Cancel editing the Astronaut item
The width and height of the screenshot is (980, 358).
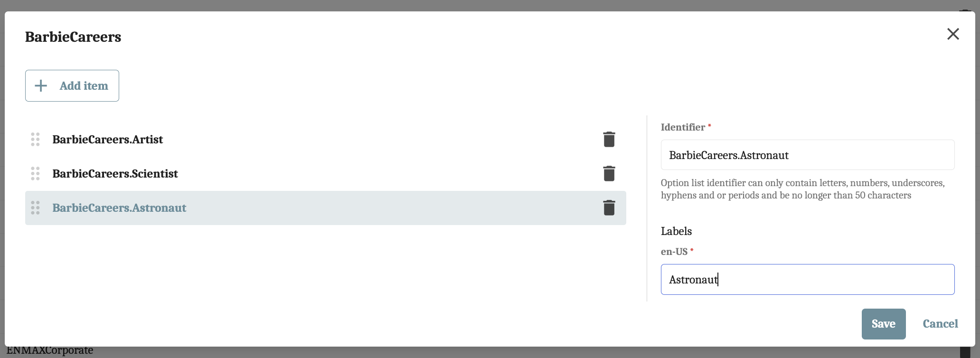coord(940,324)
